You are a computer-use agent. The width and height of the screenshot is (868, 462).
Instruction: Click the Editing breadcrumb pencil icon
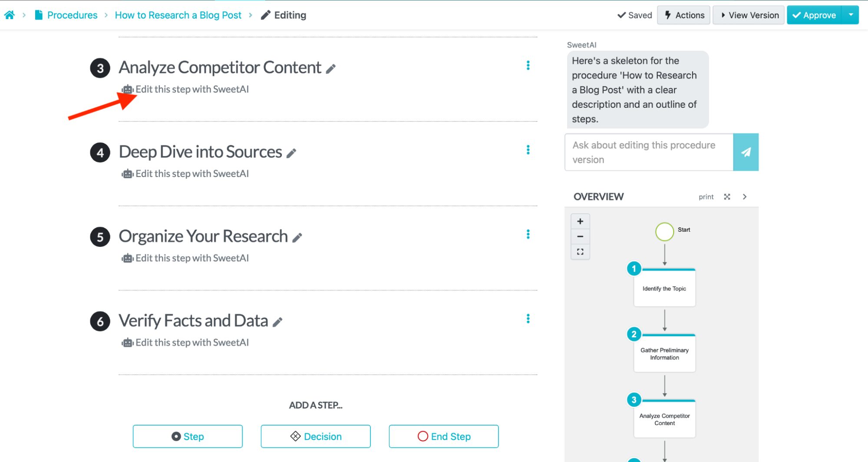(265, 15)
